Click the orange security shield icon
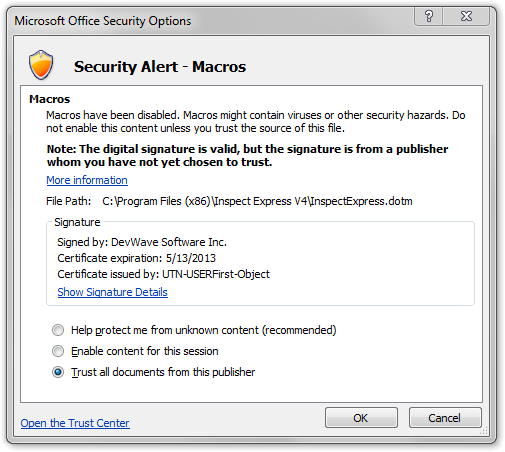The image size is (505, 452). click(41, 65)
